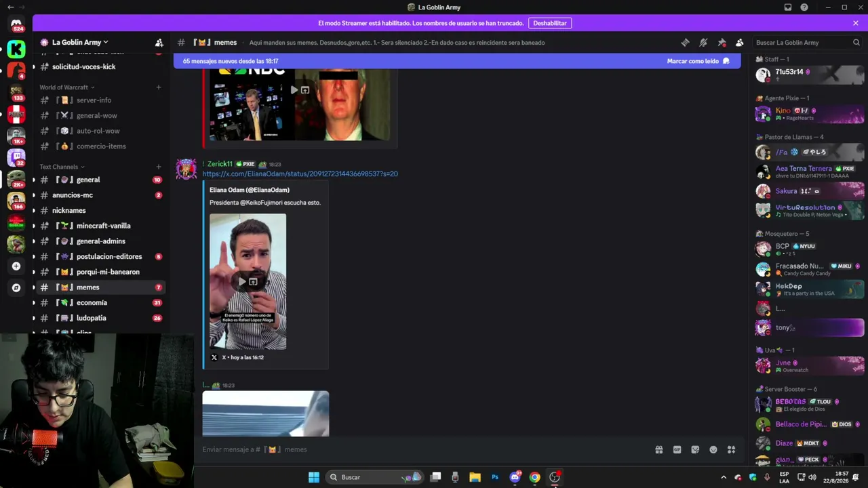The image size is (868, 488).
Task: Click the 65 mensajes nuevos bar
Action: coord(457,61)
